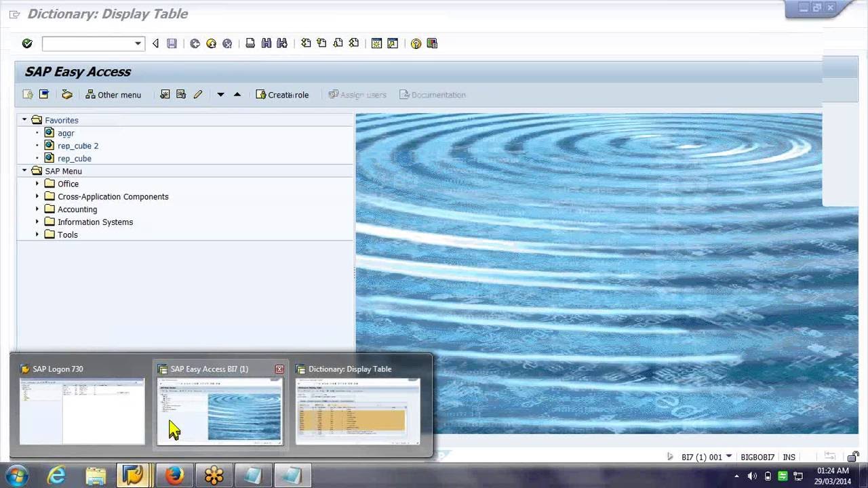868x488 pixels.
Task: Collapse the command field with the triangle icon
Action: (x=155, y=43)
